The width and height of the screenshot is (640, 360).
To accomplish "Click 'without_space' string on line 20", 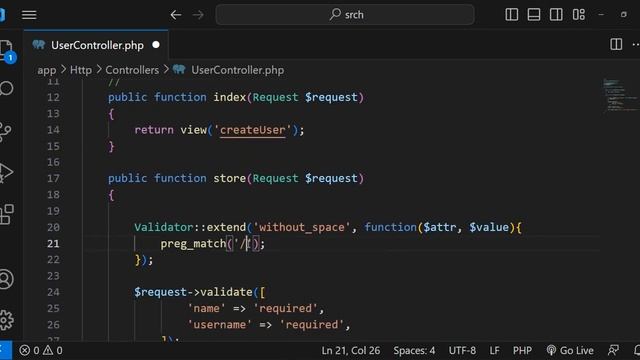I will (302, 227).
